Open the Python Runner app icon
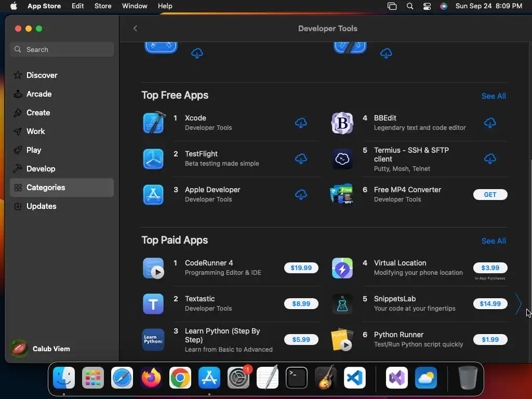The height and width of the screenshot is (399, 532). pyautogui.click(x=342, y=340)
